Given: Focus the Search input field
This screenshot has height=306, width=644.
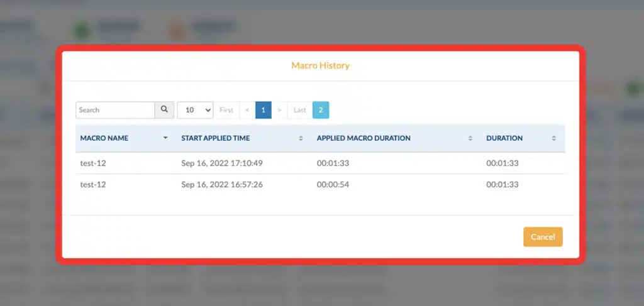Looking at the screenshot, I should [x=115, y=110].
